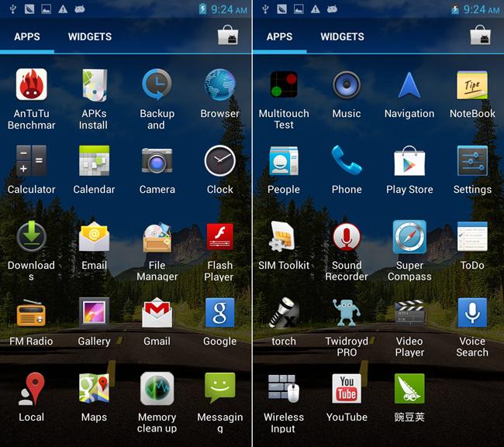
Task: Launch Twidroyd PRO app
Action: click(347, 313)
